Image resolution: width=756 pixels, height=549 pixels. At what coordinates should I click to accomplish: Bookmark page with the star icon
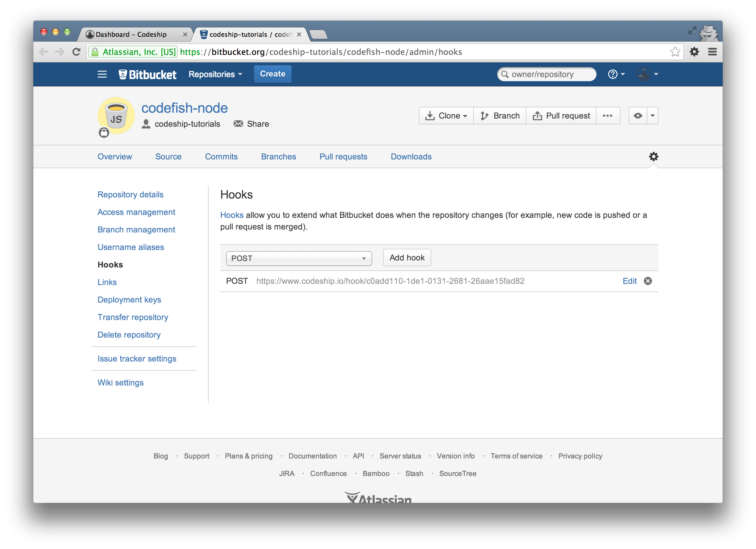[x=675, y=52]
